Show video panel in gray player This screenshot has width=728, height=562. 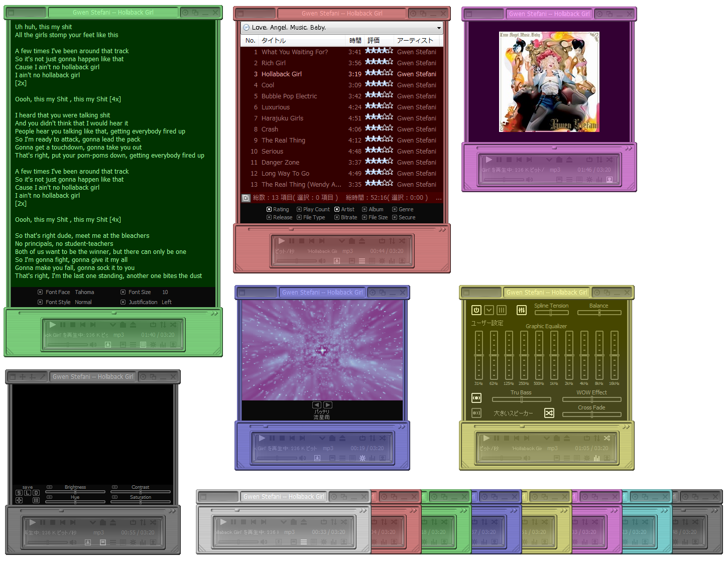coord(103,542)
